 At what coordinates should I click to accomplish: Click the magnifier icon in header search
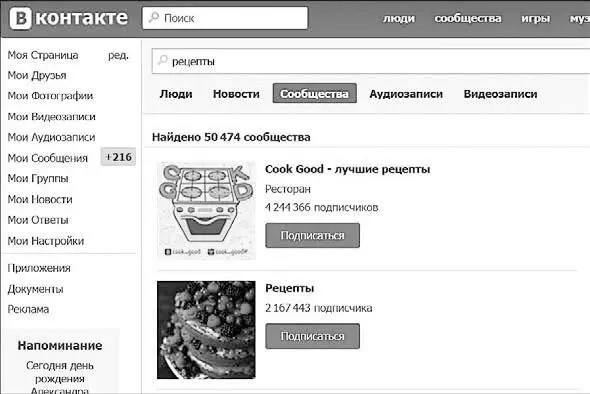tap(154, 17)
